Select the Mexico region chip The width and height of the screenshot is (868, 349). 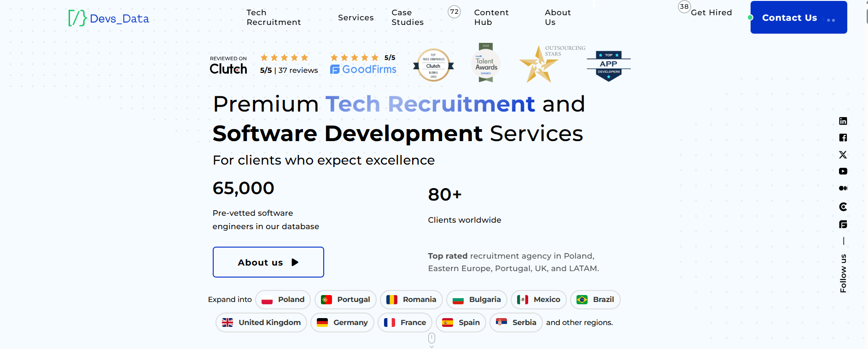539,300
